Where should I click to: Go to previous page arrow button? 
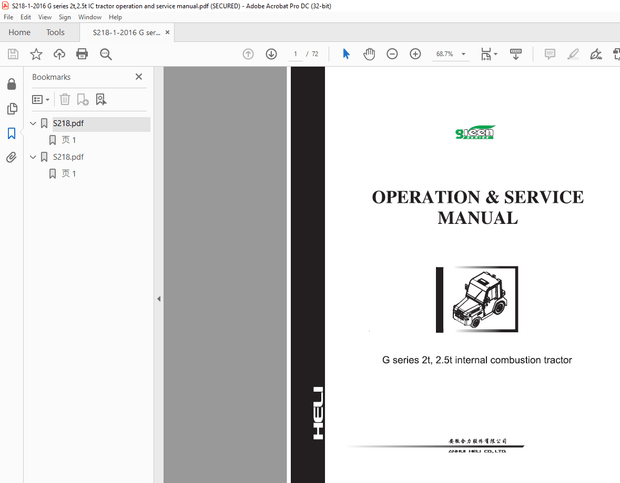coord(248,54)
